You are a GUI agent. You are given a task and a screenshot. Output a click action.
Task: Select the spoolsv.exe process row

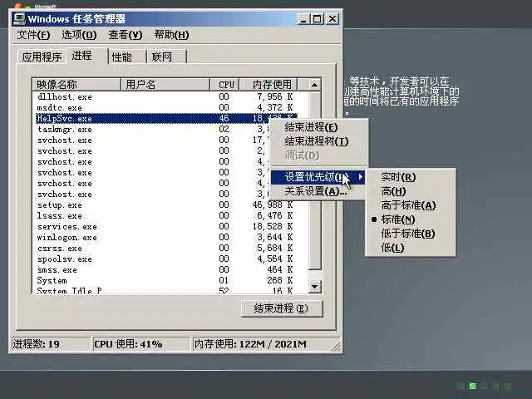pos(165,259)
